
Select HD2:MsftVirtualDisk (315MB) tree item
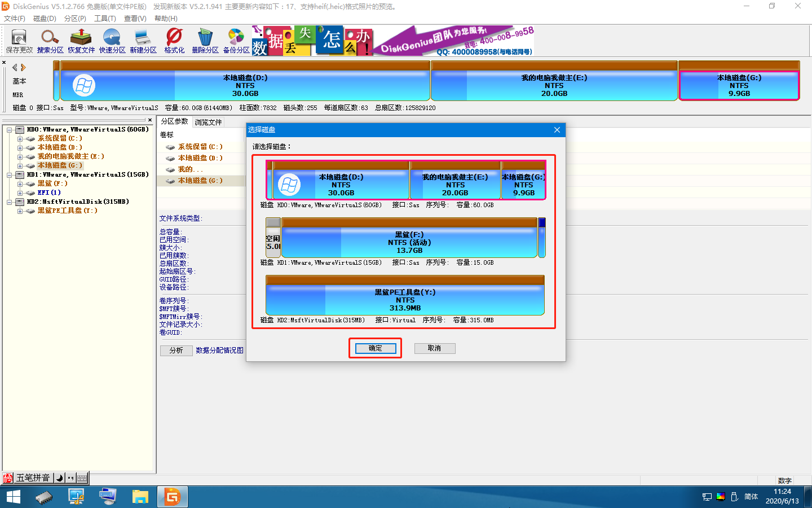pyautogui.click(x=78, y=202)
